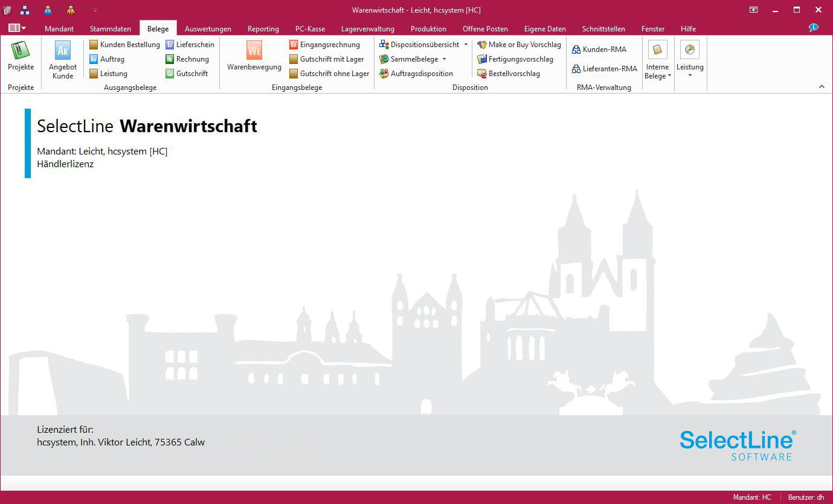The height and width of the screenshot is (504, 833).
Task: Switch to the Stammdaten tab
Action: tap(110, 28)
